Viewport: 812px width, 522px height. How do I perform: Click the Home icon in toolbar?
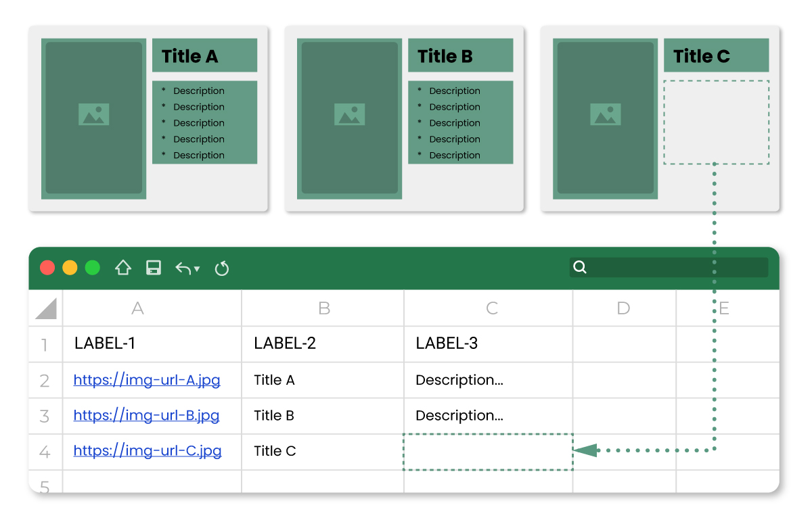click(x=122, y=268)
